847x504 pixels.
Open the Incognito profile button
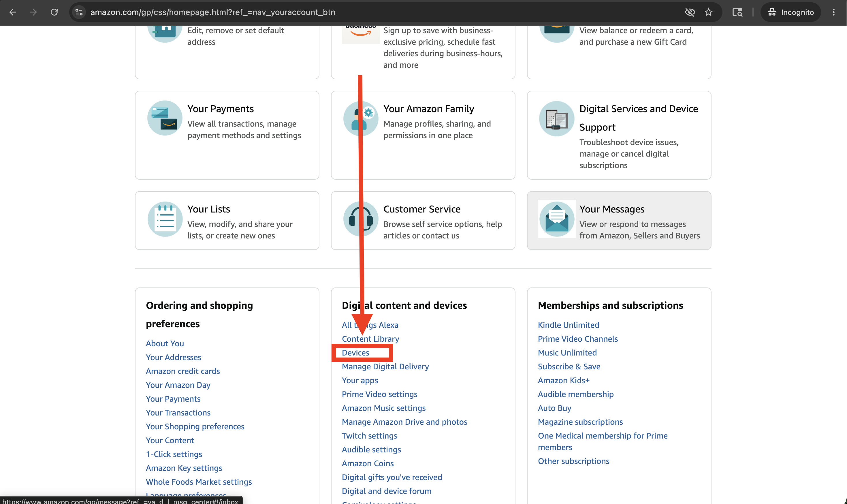[x=791, y=12]
